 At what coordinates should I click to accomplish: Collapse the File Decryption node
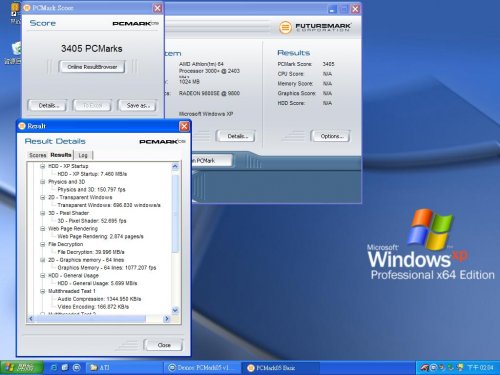[43, 244]
